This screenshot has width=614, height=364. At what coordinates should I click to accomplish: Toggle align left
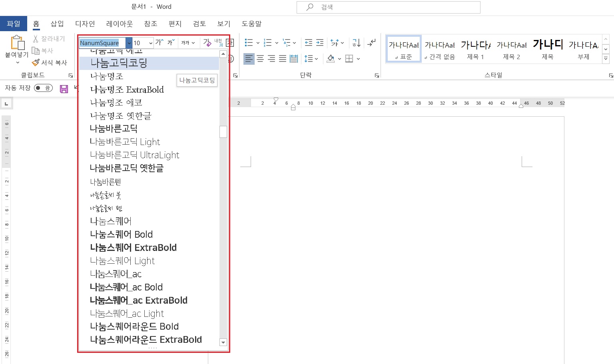click(x=249, y=59)
